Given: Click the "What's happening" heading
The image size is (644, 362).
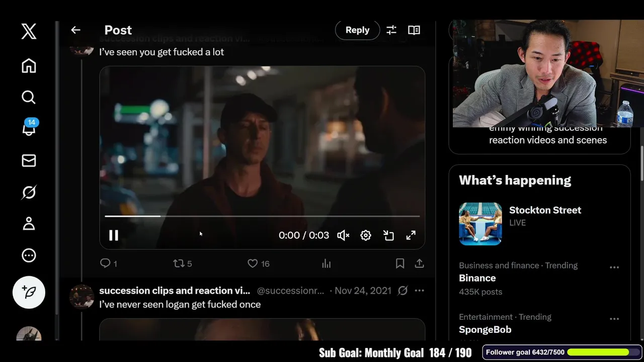Looking at the screenshot, I should [x=515, y=180].
